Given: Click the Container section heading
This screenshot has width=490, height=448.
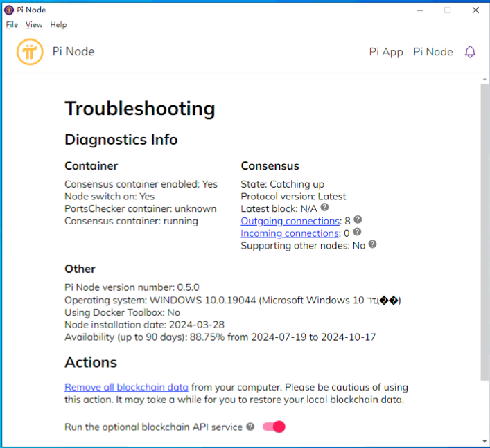Looking at the screenshot, I should [x=91, y=165].
